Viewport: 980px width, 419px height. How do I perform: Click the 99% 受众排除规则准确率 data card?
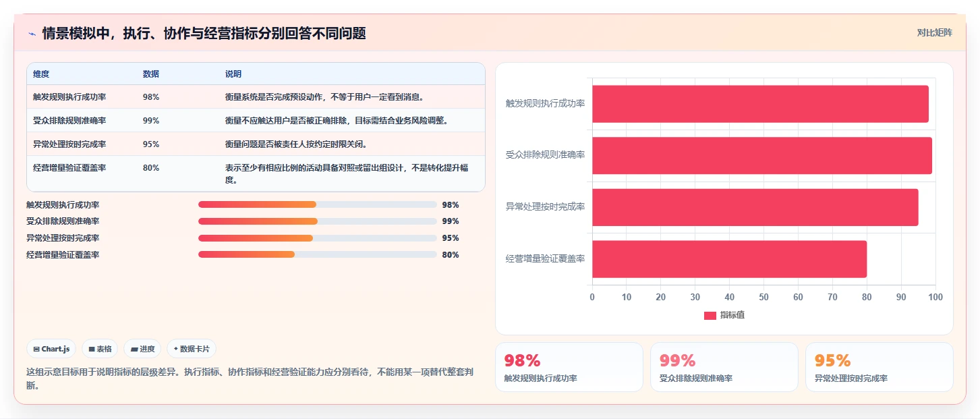coord(724,367)
